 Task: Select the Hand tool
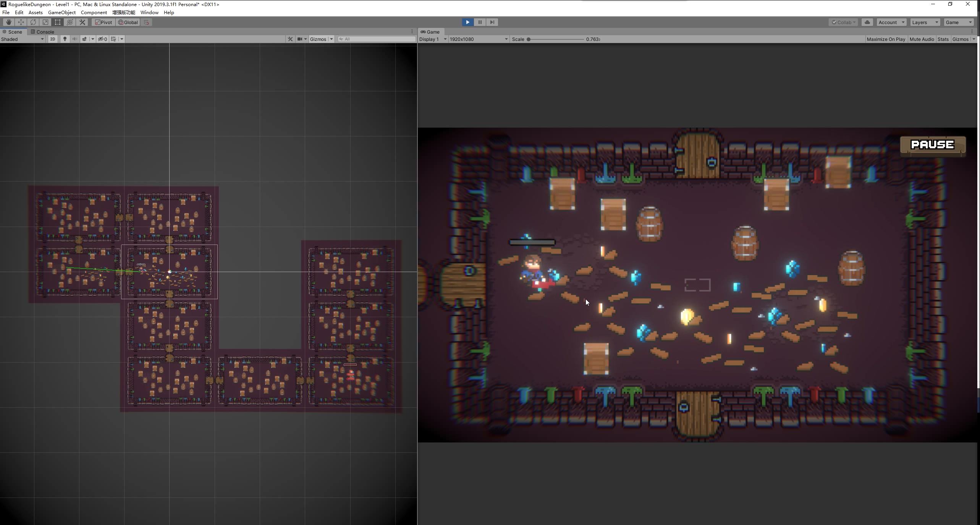pos(8,22)
